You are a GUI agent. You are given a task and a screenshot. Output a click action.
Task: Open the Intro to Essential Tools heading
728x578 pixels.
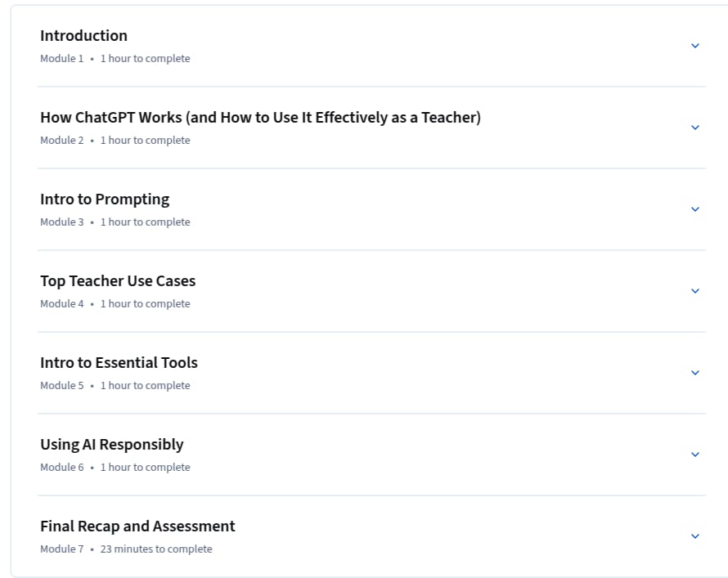(x=119, y=362)
